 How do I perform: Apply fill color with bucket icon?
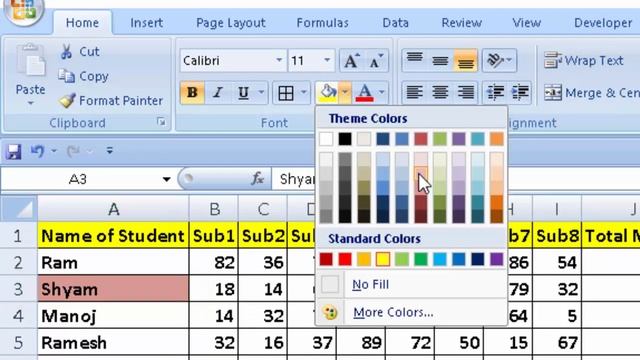click(328, 93)
